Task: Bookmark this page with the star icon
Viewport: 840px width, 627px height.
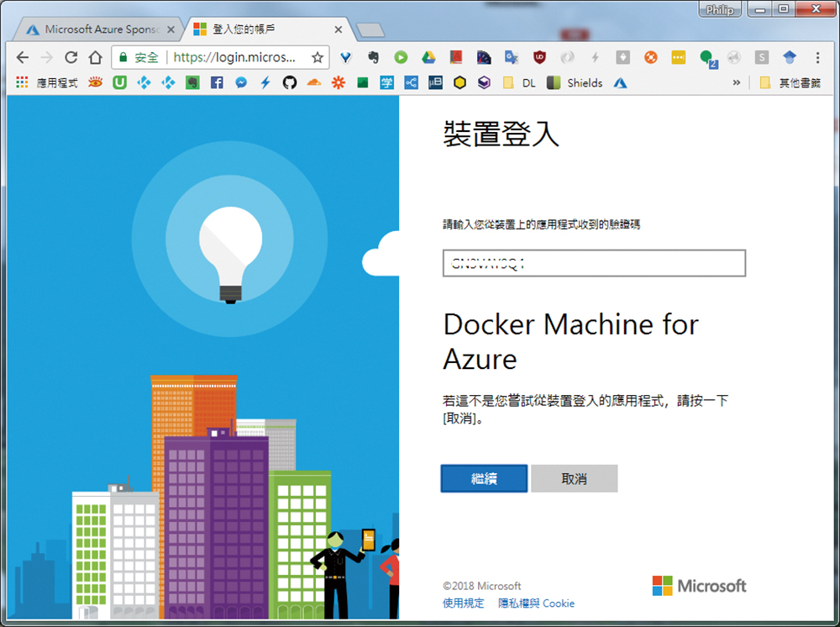Action: [x=318, y=57]
